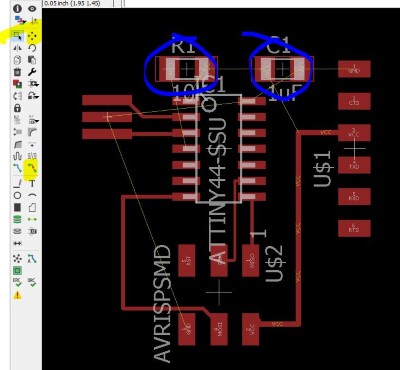Select the filled Rectangle tool
This screenshot has width=400, height=370.
pos(17,208)
